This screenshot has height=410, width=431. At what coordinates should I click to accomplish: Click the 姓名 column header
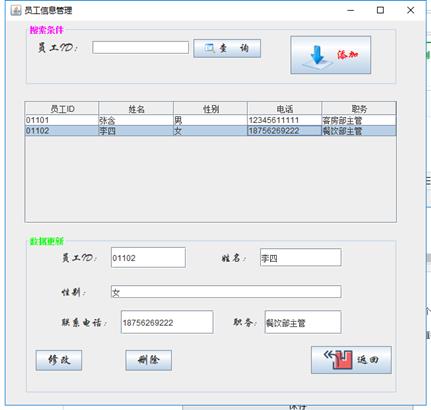(136, 109)
